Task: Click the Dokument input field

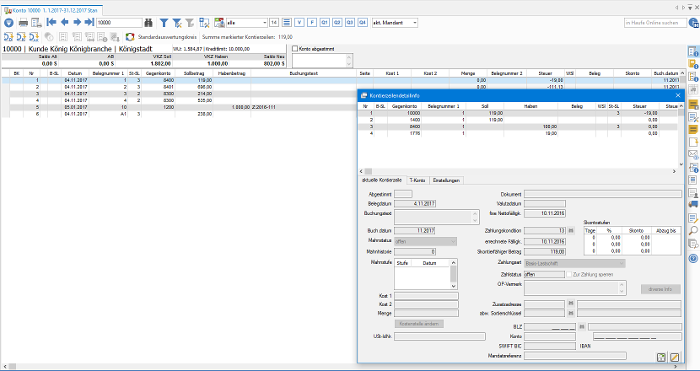Action: (603, 194)
